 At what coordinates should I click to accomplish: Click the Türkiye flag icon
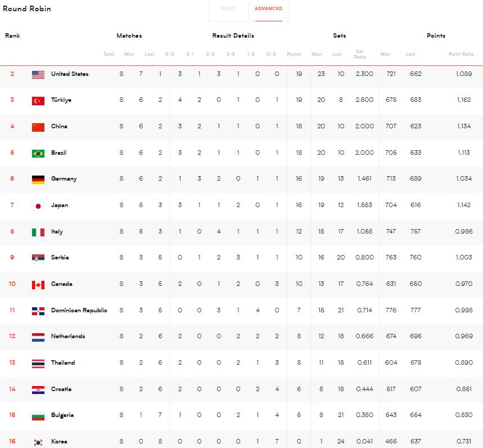pos(38,101)
